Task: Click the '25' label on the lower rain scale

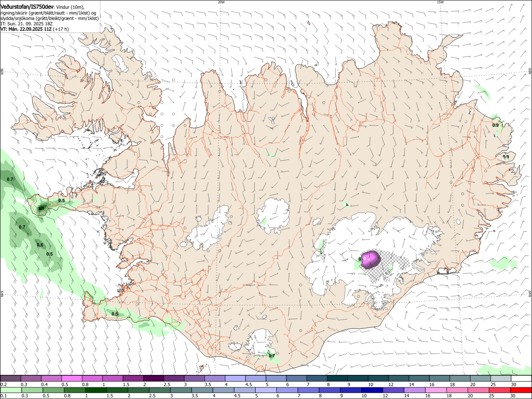Action: click(491, 396)
